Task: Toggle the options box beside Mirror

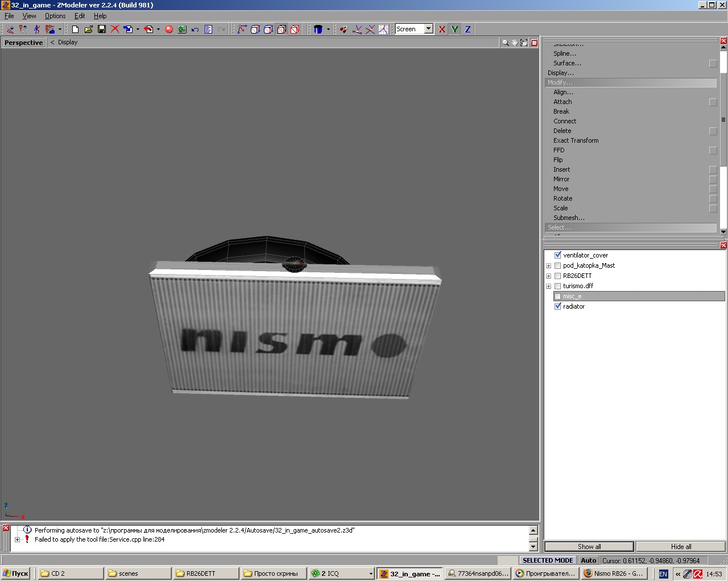Action: pos(713,180)
